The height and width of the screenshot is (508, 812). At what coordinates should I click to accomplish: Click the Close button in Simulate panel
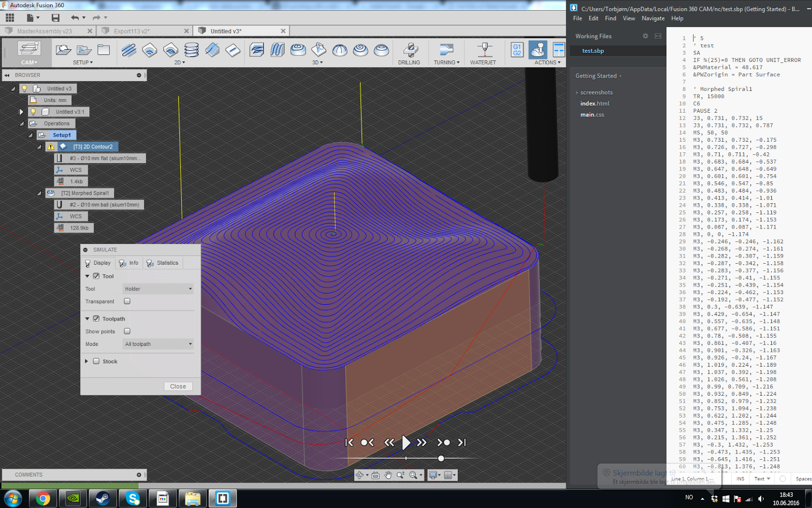178,387
